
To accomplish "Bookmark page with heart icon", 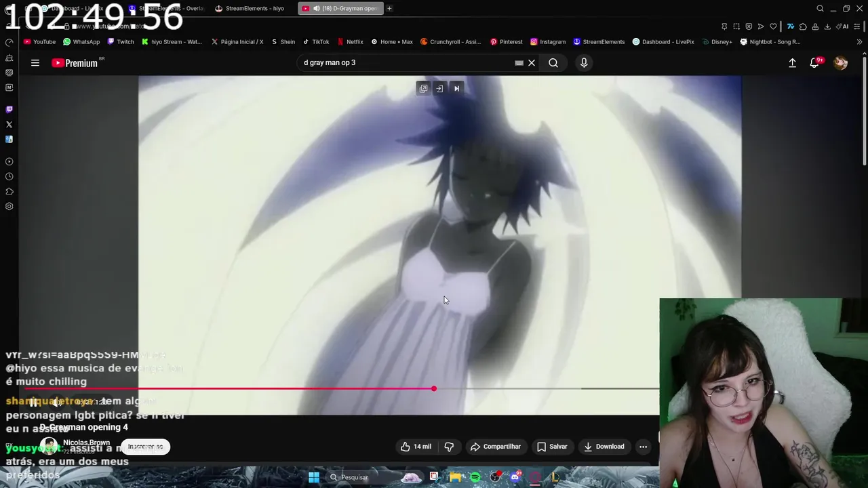I will [x=773, y=26].
